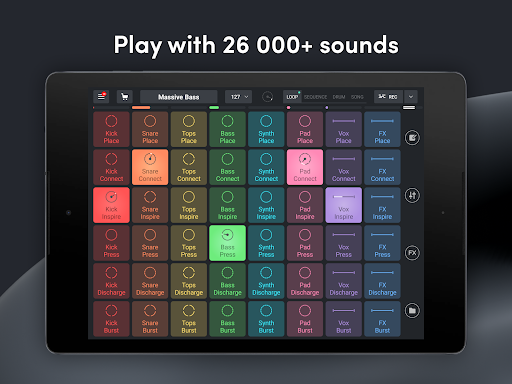512x384 pixels.
Task: Open the Massive Bass pack selector
Action: coord(179,97)
